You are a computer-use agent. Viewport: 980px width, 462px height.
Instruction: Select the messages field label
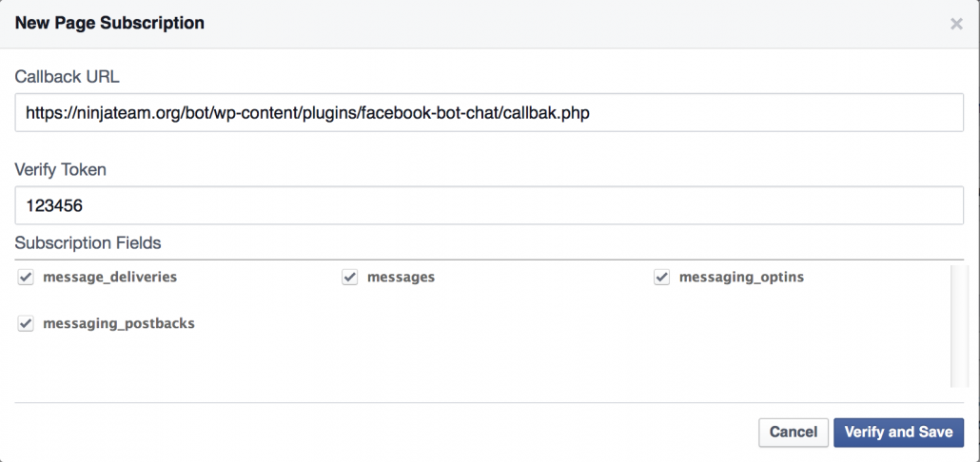[x=401, y=278]
